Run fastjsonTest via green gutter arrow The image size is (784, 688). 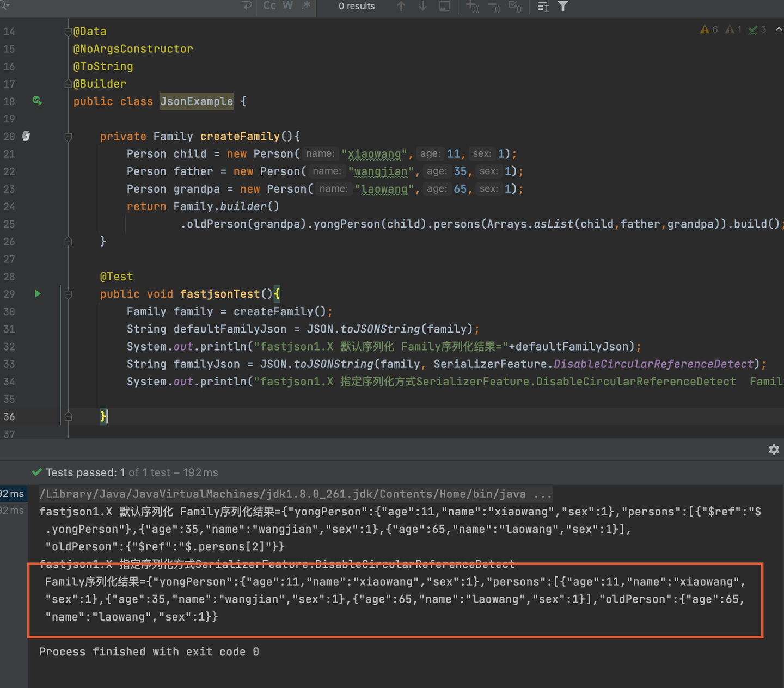(38, 293)
